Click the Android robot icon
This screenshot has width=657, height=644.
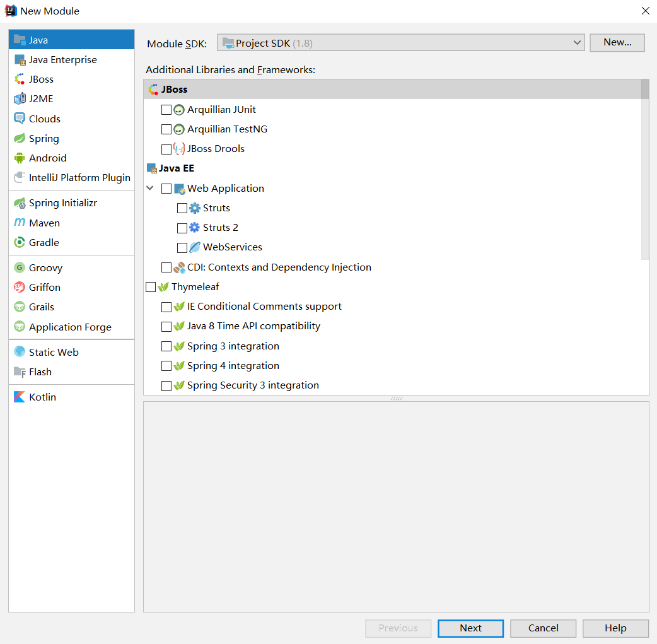[20, 158]
